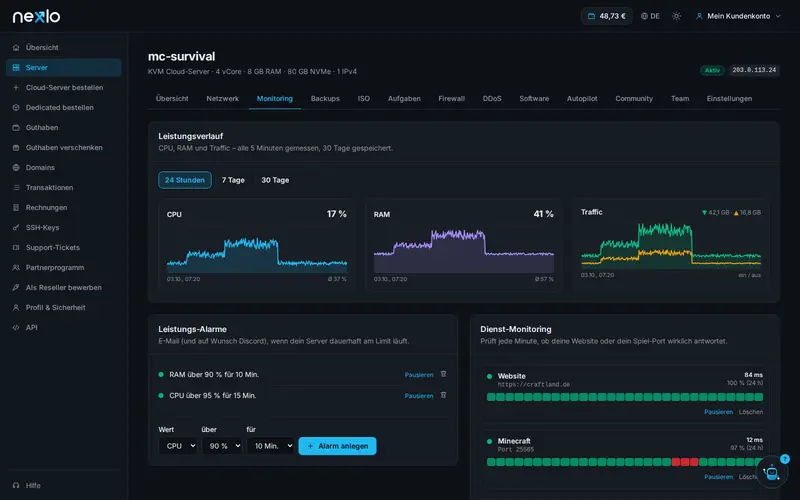Screen dimensions: 800x500
Task: Open the Software tab
Action: coord(534,98)
